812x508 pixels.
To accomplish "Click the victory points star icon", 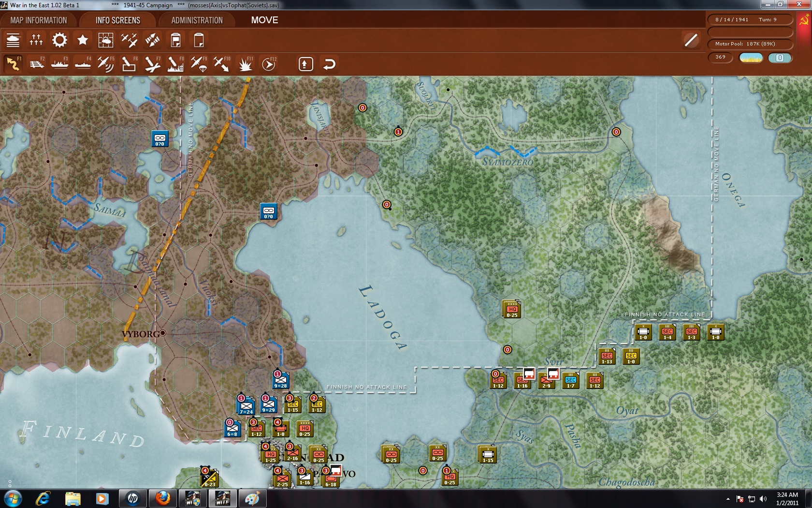I will point(82,40).
